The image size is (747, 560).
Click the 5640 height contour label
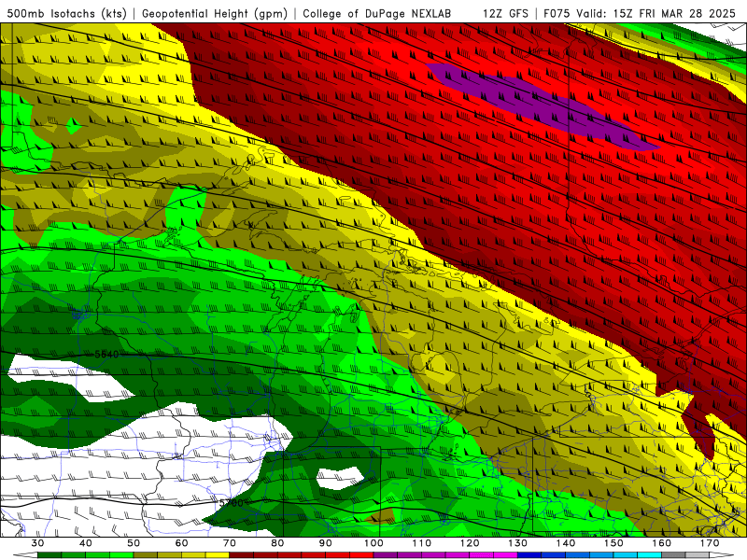106,354
